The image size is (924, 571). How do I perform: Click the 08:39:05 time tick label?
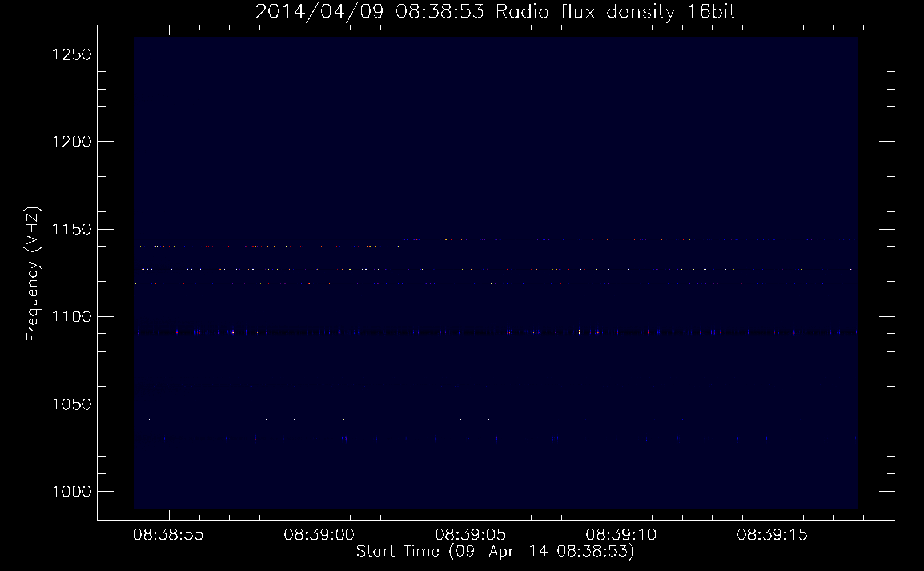[x=470, y=535]
